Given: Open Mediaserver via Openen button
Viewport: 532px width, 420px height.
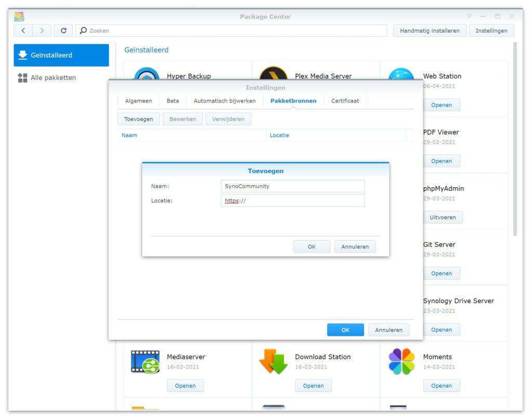Looking at the screenshot, I should tap(185, 386).
